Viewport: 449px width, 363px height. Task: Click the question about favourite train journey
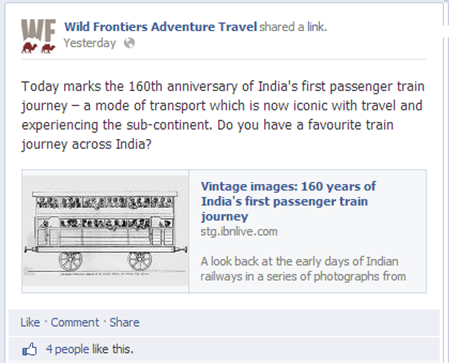coord(207,135)
